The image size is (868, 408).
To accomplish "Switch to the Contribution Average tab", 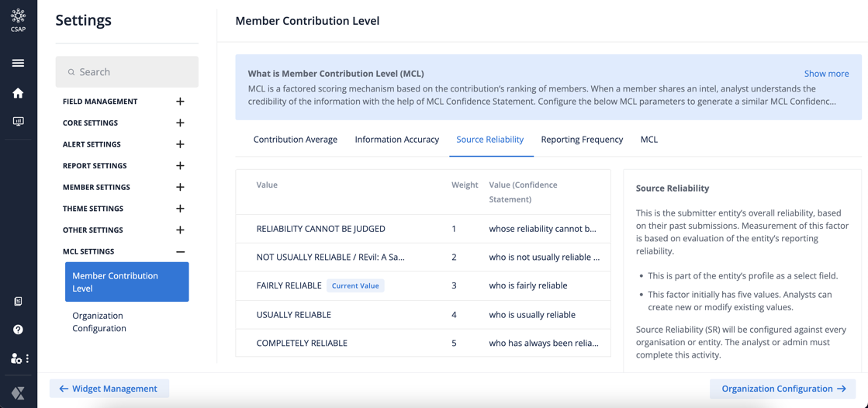I will [295, 140].
